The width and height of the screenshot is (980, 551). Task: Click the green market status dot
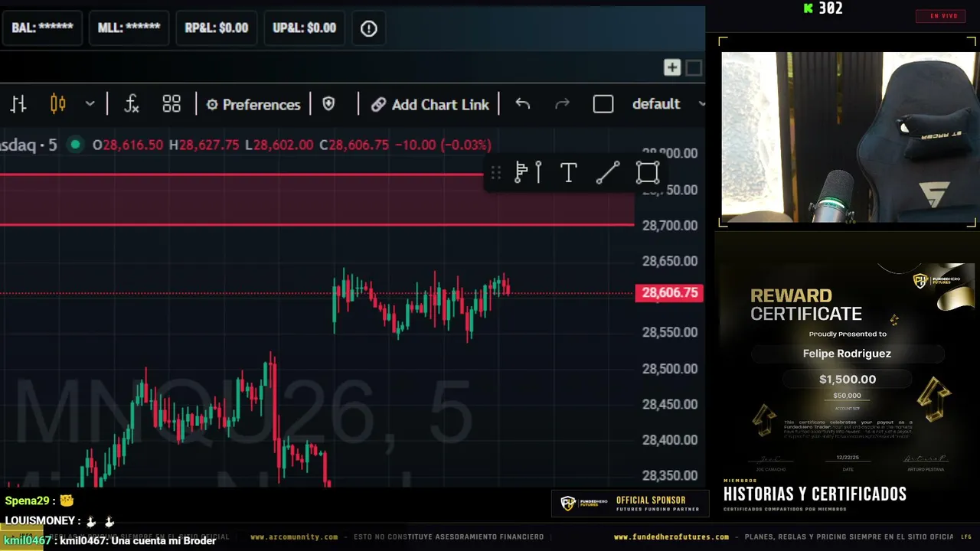click(x=75, y=145)
